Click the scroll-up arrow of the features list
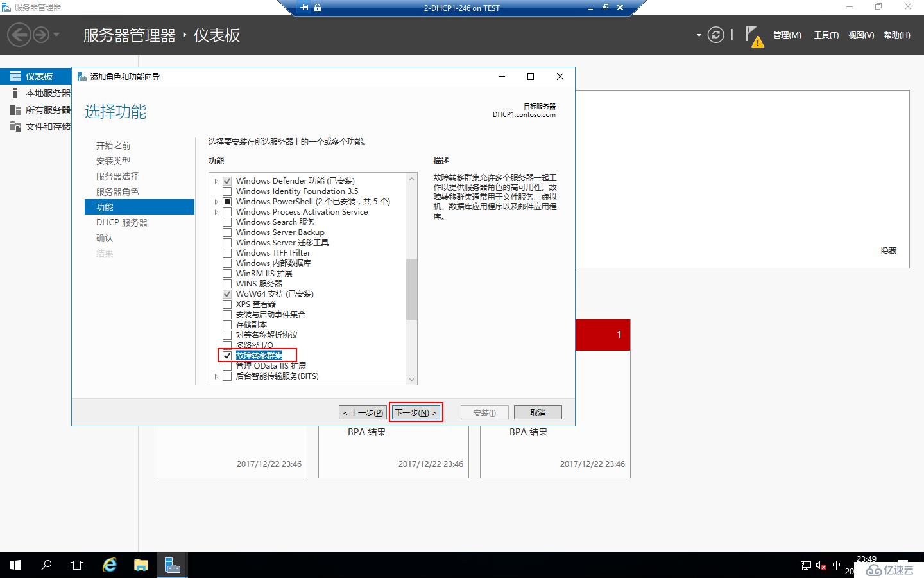 412,179
